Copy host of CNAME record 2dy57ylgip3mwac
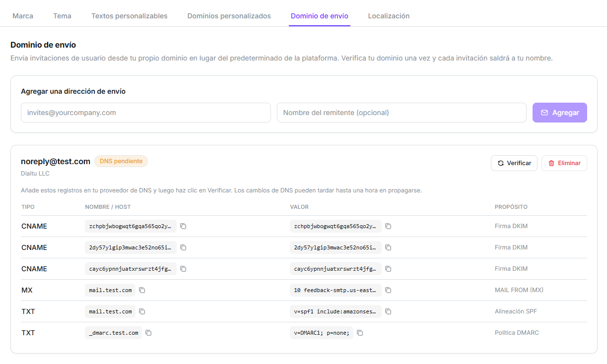 [x=183, y=247]
